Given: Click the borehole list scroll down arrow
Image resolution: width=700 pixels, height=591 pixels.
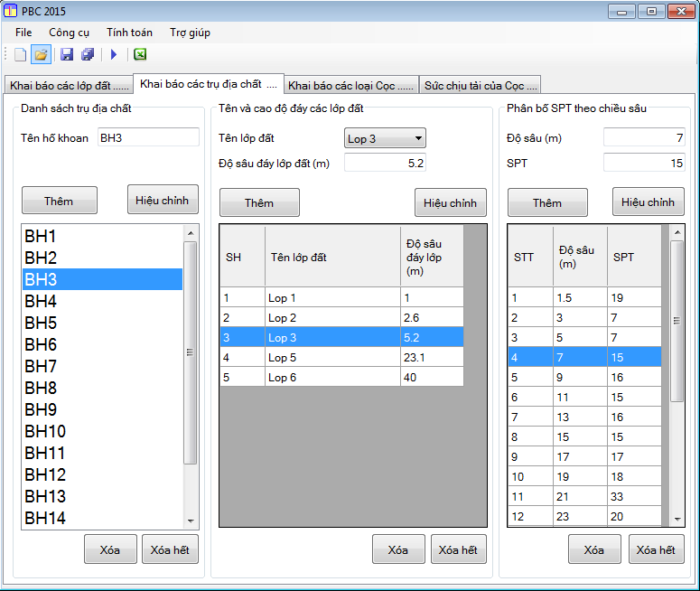Looking at the screenshot, I should 191,521.
